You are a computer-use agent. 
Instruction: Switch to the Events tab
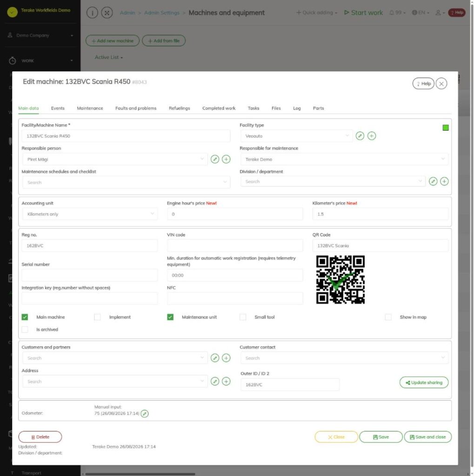pos(58,108)
